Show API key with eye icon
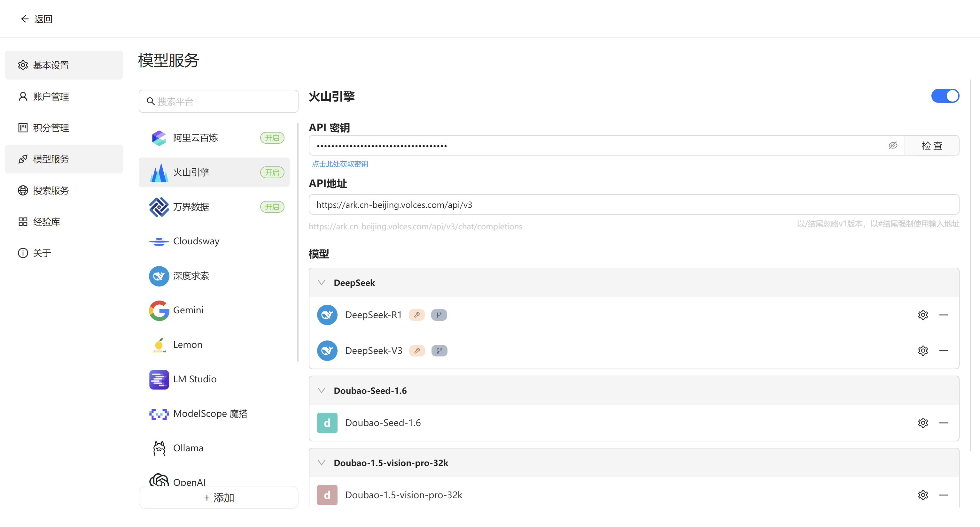 [x=892, y=145]
